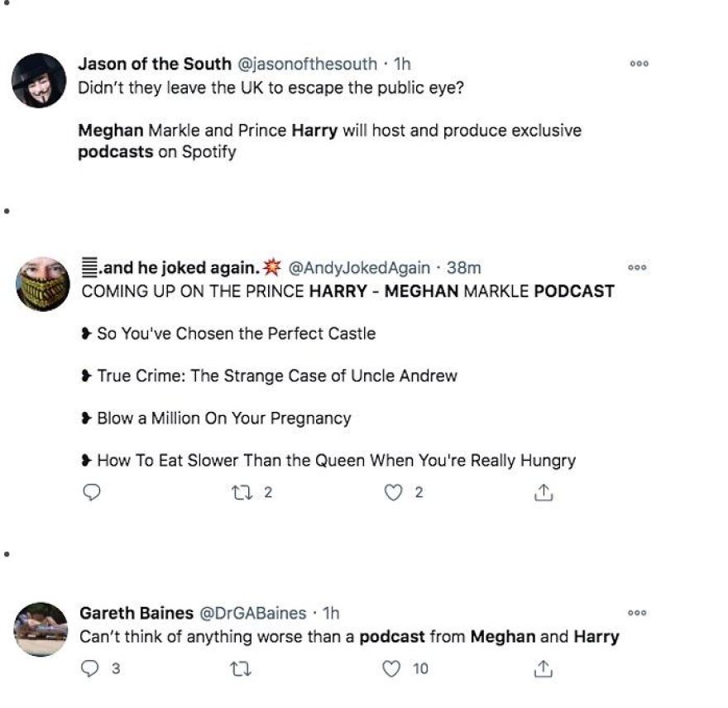Open Jason of the South's profile picture
The height and width of the screenshot is (708, 728).
[x=39, y=80]
